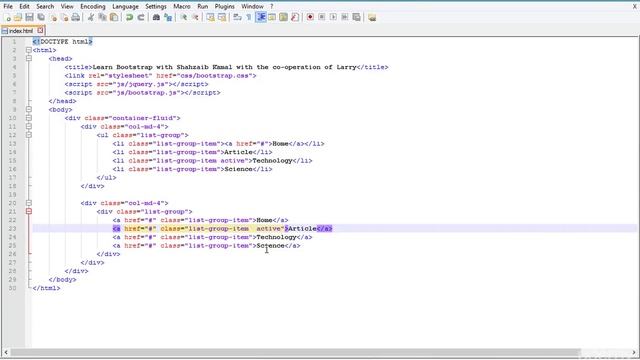640x360 pixels.
Task: Collapse the body block on line 9
Action: click(x=29, y=109)
